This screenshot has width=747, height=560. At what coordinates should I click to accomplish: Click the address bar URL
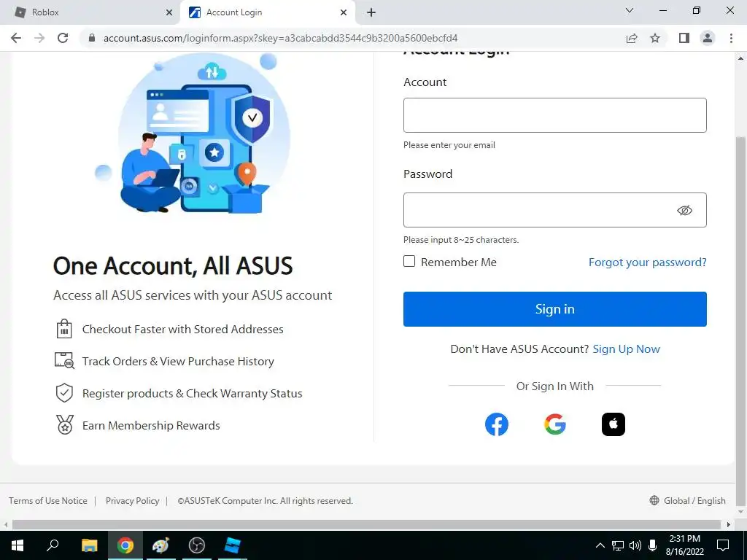pos(280,38)
